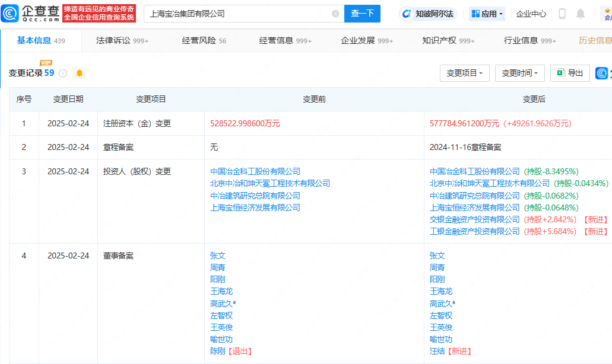Open 周青 link in 变更后 column

pyautogui.click(x=437, y=268)
